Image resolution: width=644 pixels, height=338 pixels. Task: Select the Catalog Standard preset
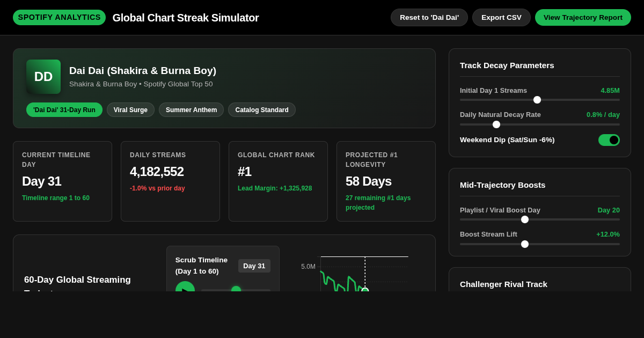262,110
